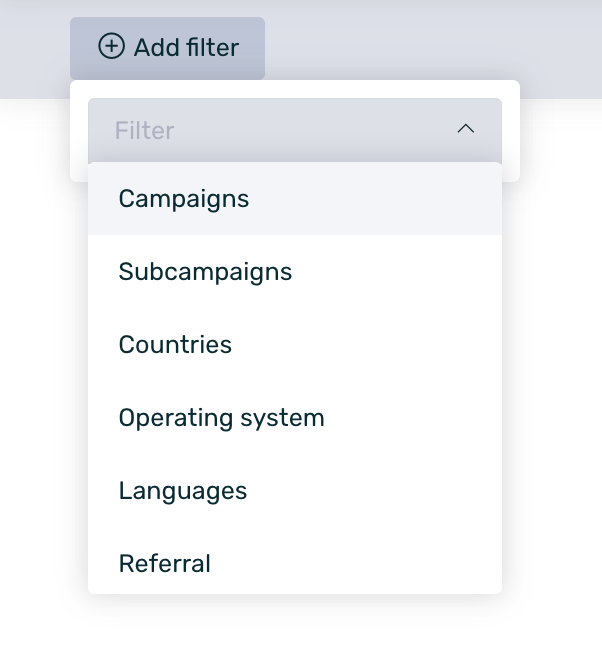
Task: Pick Countries in the dropdown list
Action: click(x=175, y=345)
